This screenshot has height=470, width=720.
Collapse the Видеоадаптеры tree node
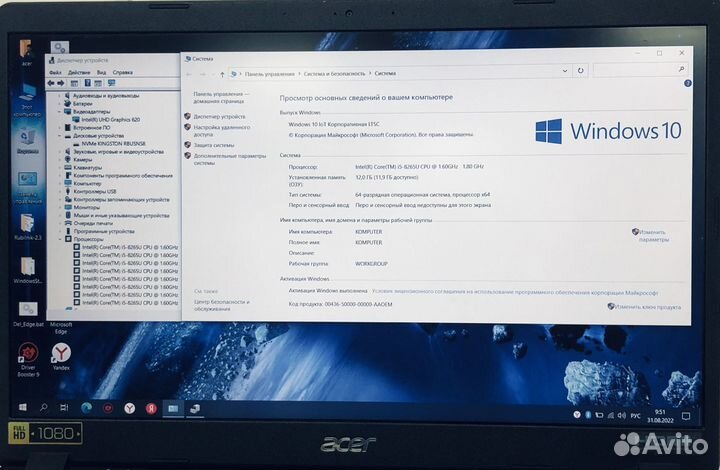(x=59, y=112)
